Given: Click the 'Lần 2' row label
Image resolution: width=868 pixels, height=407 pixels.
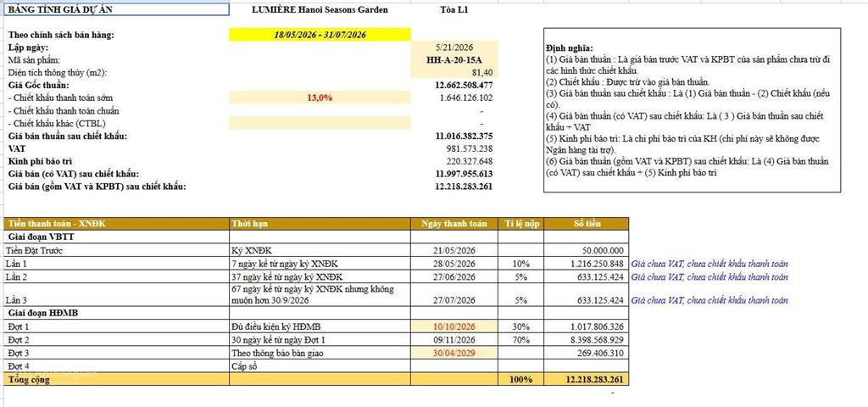Looking at the screenshot, I should (16, 277).
